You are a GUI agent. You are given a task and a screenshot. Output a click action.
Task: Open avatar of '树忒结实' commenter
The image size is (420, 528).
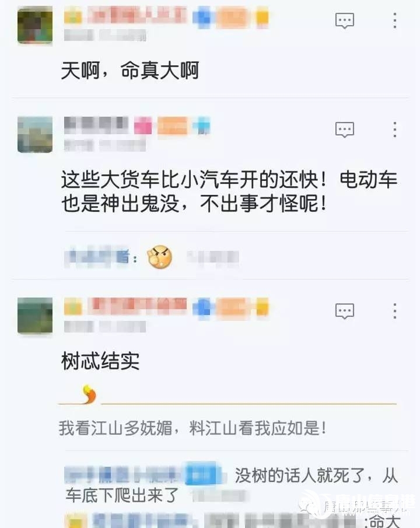35,316
